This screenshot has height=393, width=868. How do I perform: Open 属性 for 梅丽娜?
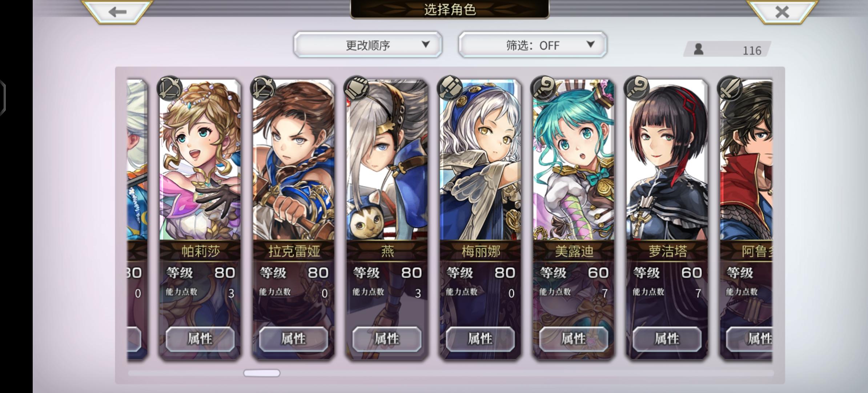click(480, 339)
